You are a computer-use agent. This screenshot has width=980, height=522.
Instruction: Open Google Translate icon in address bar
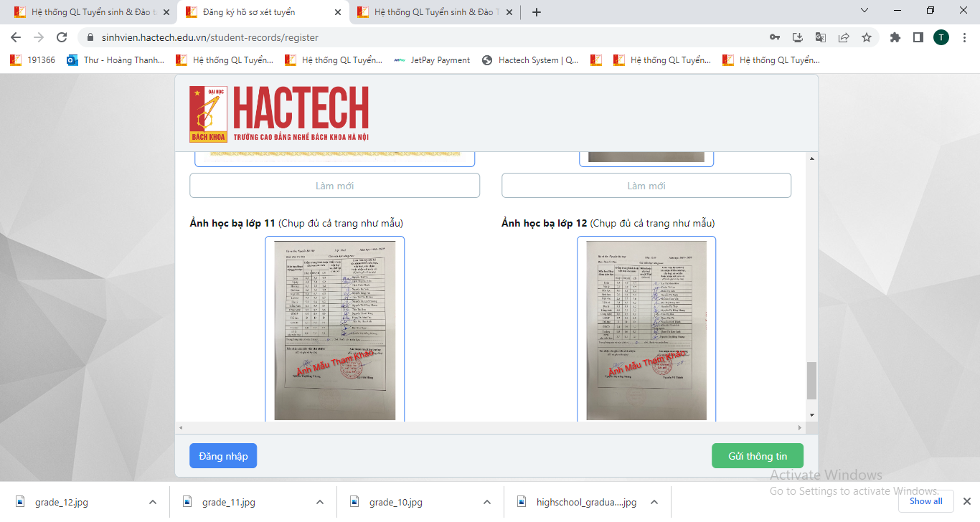coord(821,37)
